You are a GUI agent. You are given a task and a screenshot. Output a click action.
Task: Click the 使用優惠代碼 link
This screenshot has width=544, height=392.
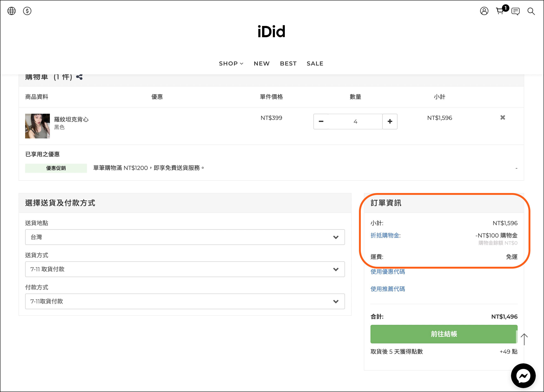[x=388, y=272]
